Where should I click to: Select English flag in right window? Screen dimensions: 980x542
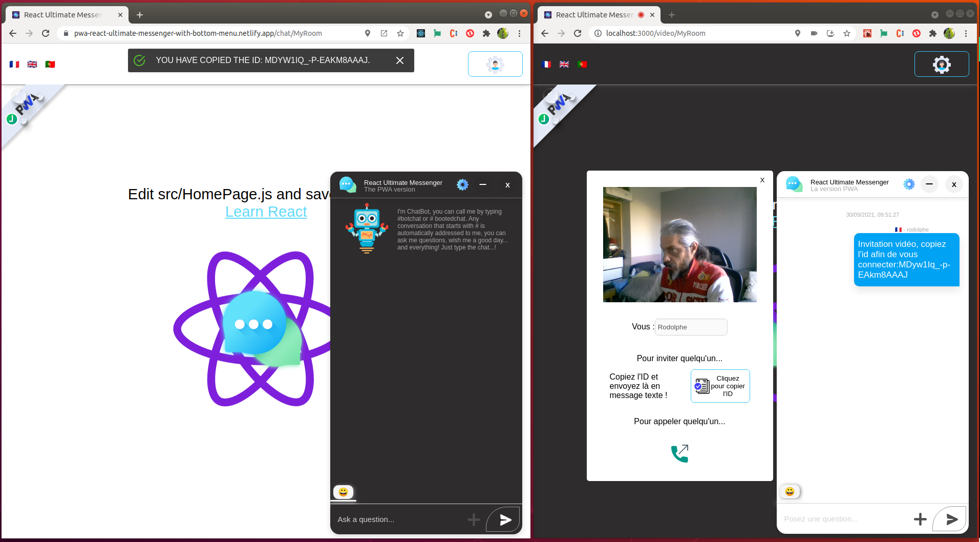point(564,65)
